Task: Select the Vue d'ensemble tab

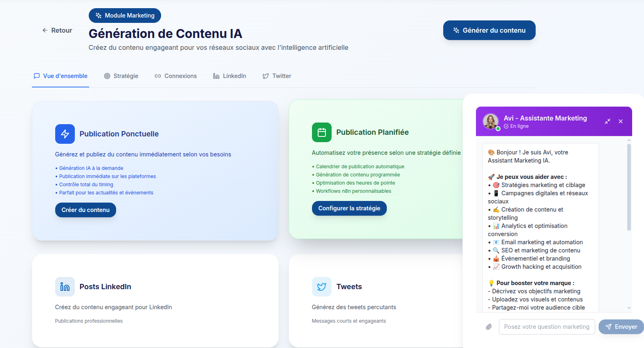Action: pyautogui.click(x=61, y=76)
